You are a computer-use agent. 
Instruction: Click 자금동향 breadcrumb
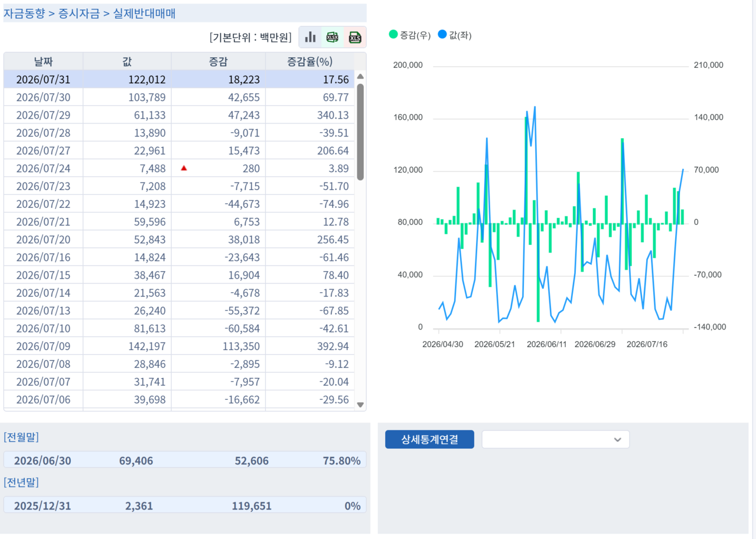pyautogui.click(x=24, y=13)
